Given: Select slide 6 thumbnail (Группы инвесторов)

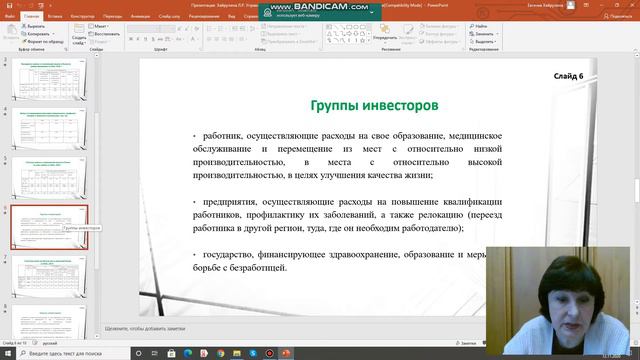Looking at the screenshot, I should click(49, 227).
